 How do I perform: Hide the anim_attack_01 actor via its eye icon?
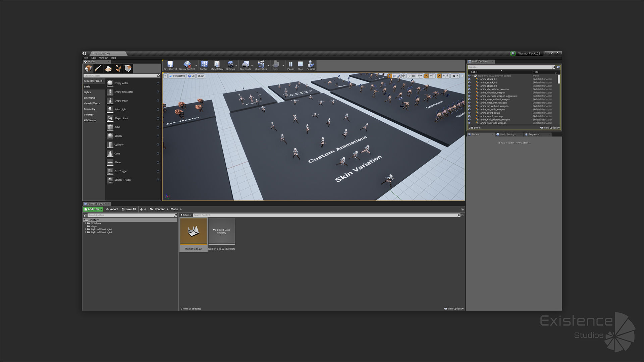(469, 79)
